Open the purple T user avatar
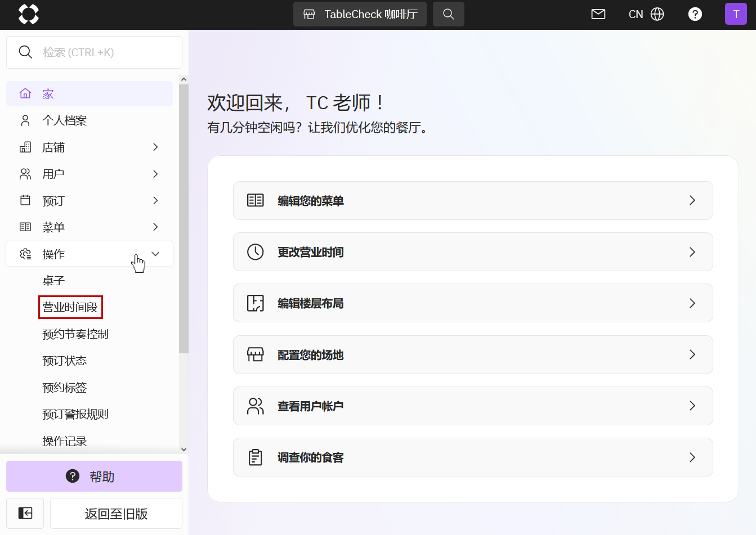756x535 pixels. (736, 14)
